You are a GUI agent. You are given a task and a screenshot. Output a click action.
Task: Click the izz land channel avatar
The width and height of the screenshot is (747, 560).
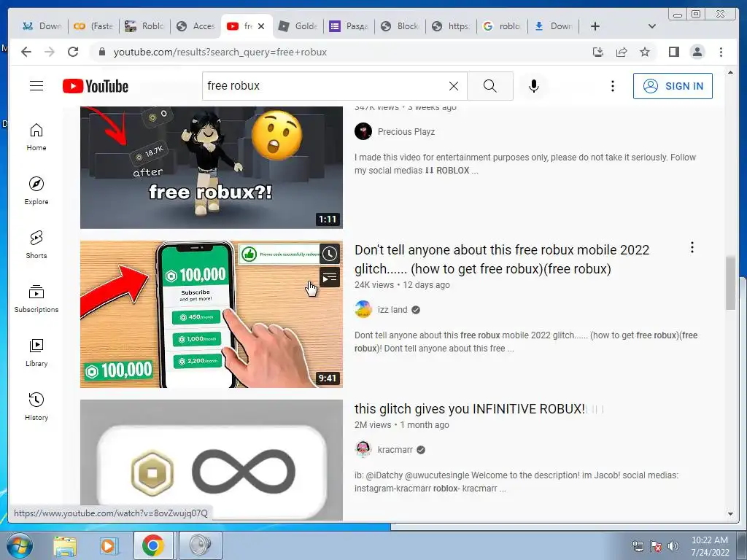363,309
